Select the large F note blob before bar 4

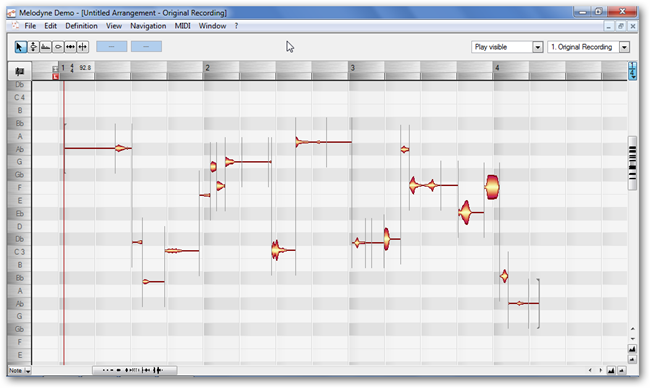pyautogui.click(x=492, y=187)
